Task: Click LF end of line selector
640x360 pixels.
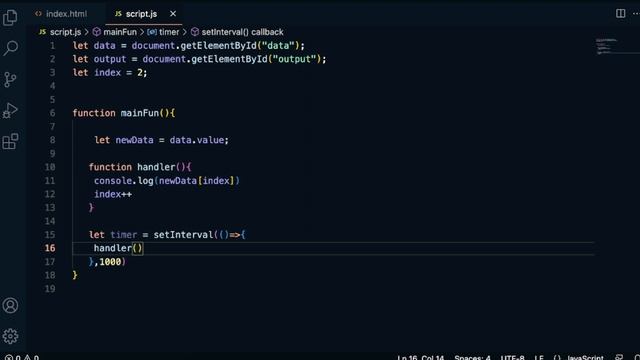Action: coord(539,358)
